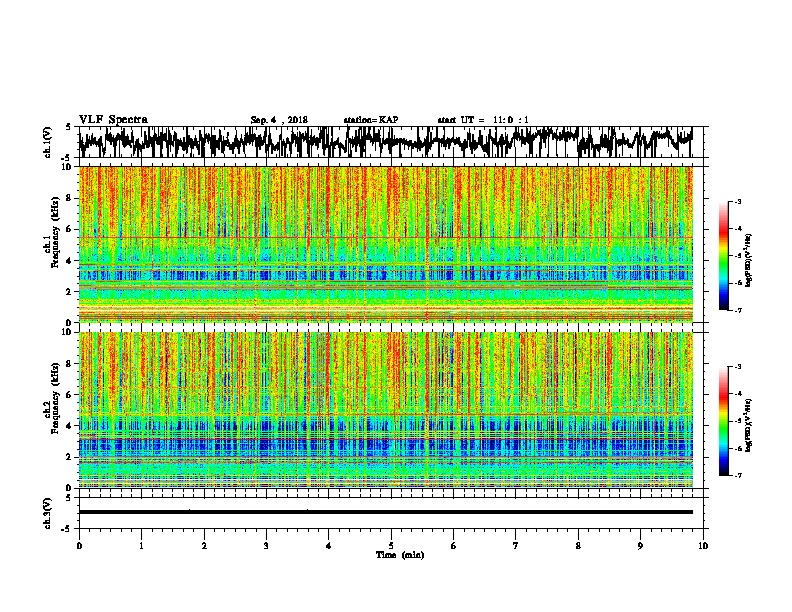Click the 8 kHz tick of ch.1 spectrogram
Viewport: 792px width, 612px height.
point(69,198)
